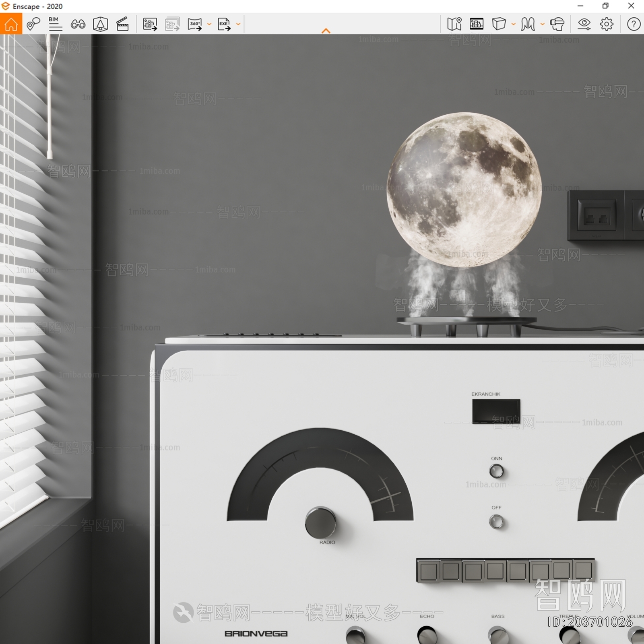Screen dimensions: 644x644
Task: Click the wall socket in the viewport
Action: click(x=605, y=215)
